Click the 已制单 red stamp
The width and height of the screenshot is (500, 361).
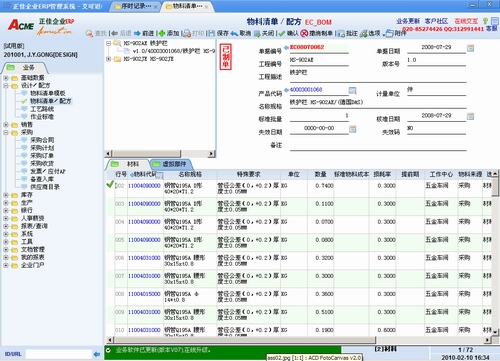coord(225,56)
